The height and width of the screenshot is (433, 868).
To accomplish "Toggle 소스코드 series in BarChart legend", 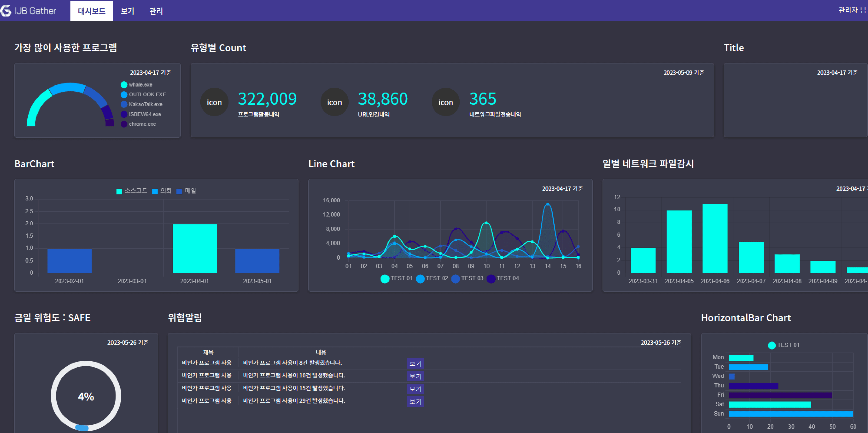I will (132, 191).
